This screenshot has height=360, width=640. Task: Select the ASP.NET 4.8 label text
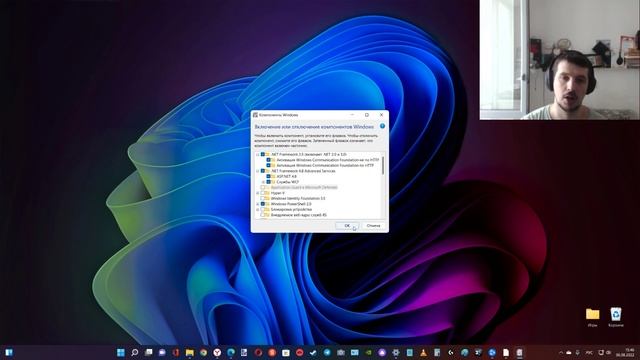pos(287,176)
